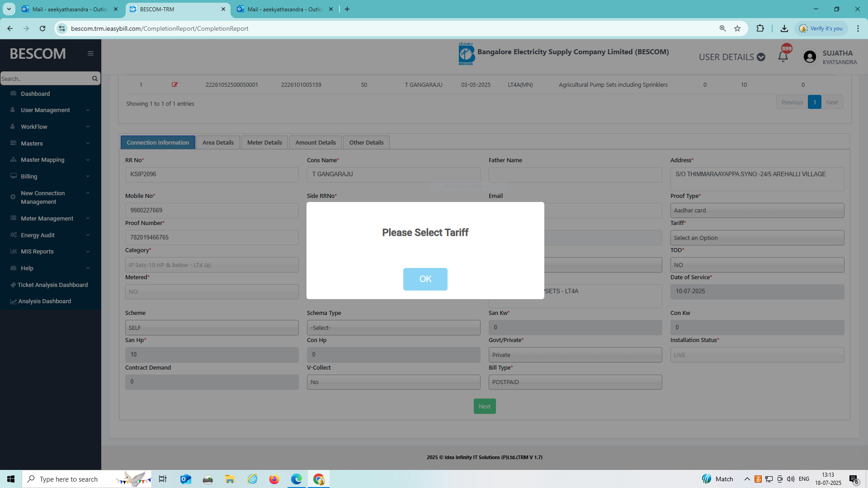Click the edit icon in row 1
This screenshot has height=488, width=868.
175,84
